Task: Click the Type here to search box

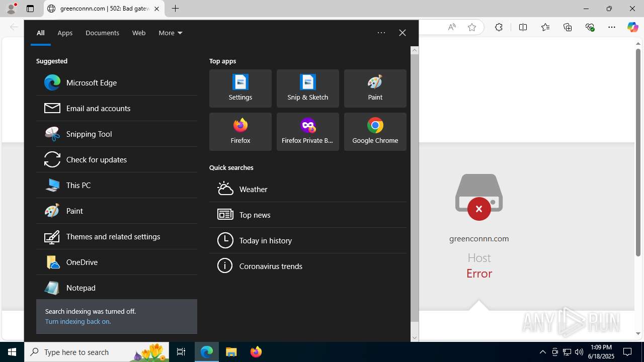Action: pos(97,352)
